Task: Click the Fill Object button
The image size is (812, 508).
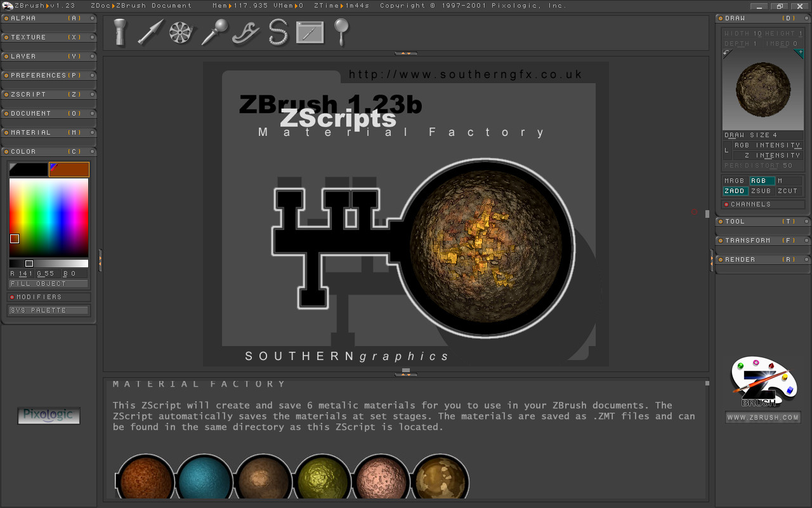Action: click(x=49, y=284)
